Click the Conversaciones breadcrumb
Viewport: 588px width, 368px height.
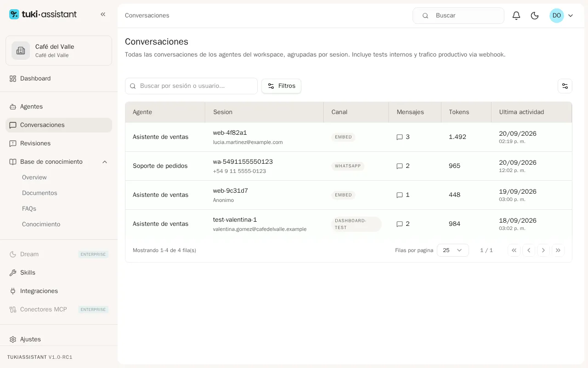(147, 16)
